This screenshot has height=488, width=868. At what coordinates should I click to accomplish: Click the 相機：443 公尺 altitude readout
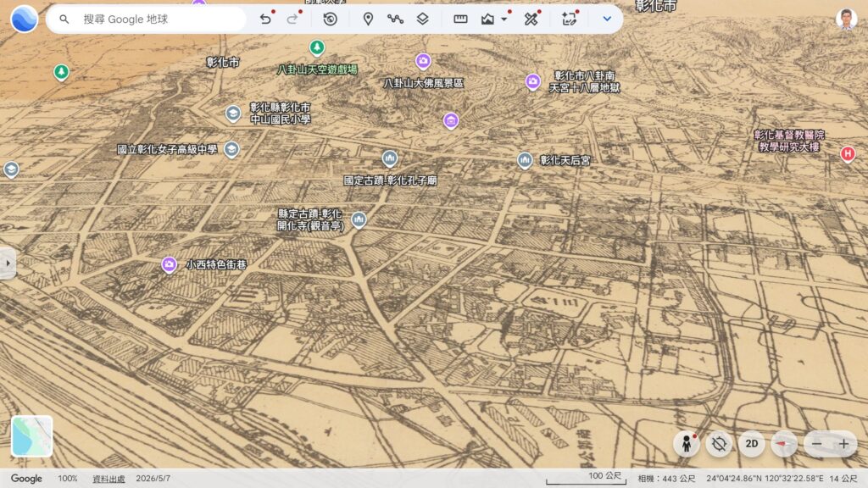click(666, 479)
